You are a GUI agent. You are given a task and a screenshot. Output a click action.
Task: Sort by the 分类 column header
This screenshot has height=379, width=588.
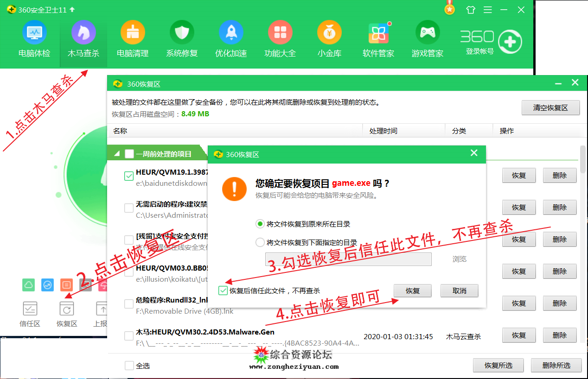tap(459, 131)
